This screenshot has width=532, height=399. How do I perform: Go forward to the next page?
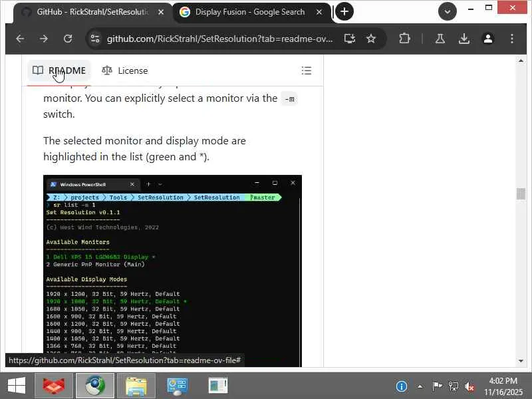click(x=44, y=39)
